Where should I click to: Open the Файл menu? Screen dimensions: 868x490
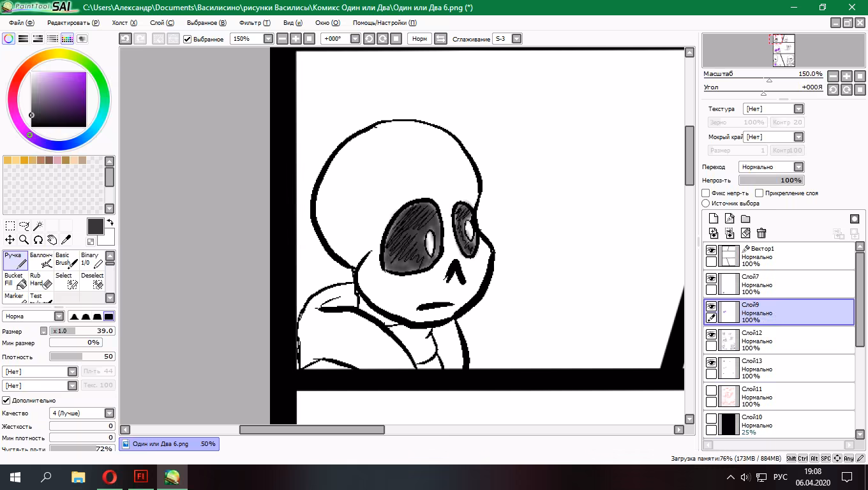point(21,22)
